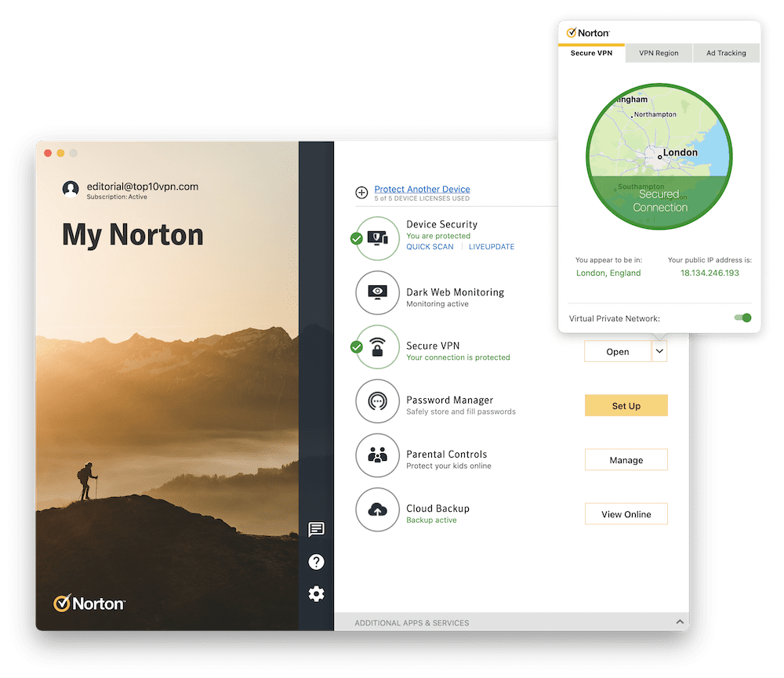Click the Dark Web Monitoring title
The image size is (784, 678).
[455, 292]
